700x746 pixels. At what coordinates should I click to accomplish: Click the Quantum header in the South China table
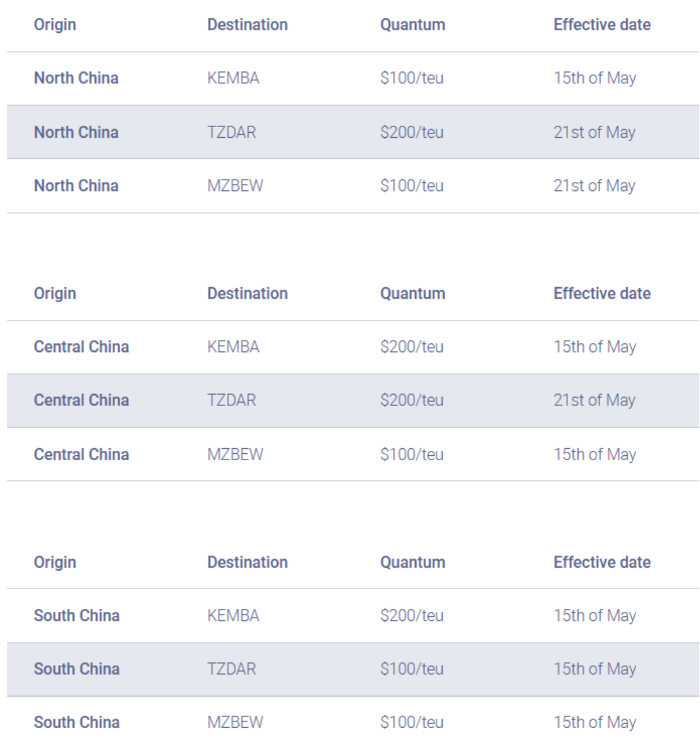click(412, 562)
